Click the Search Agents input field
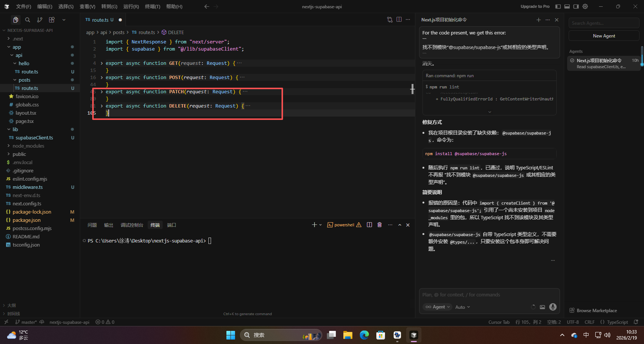The width and height of the screenshot is (644, 344). (604, 23)
